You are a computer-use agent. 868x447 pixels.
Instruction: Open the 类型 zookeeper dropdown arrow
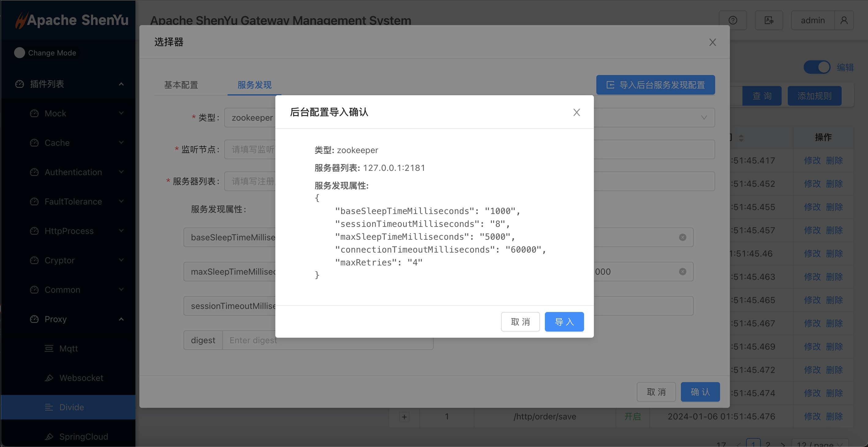(704, 118)
